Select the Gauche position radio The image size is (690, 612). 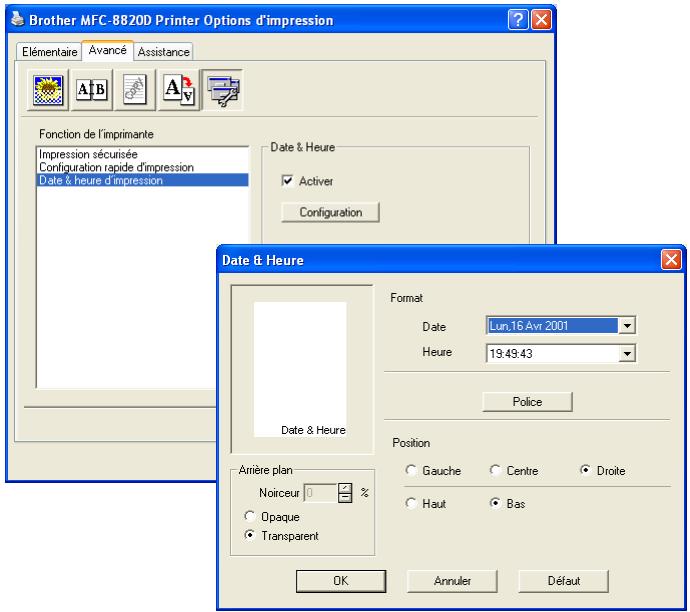(x=411, y=470)
